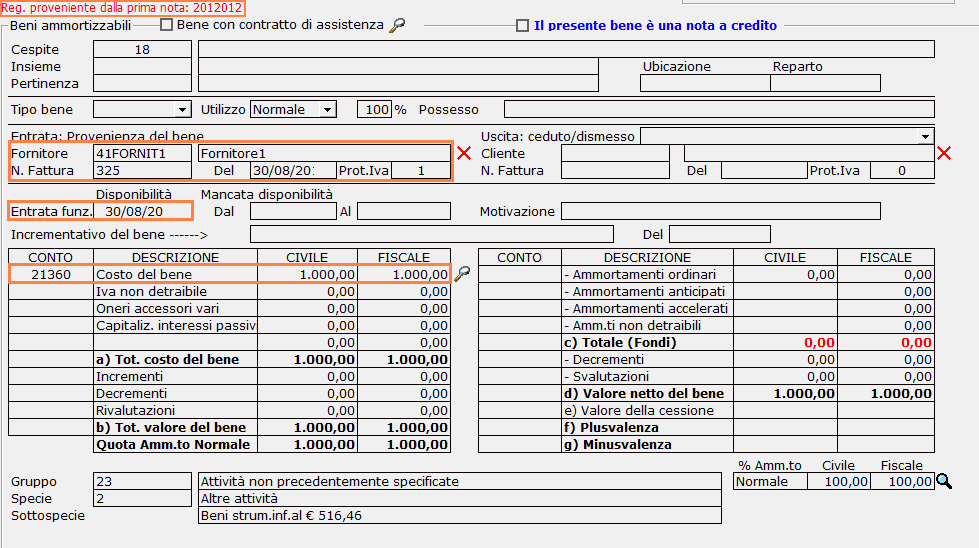The image size is (979, 548).
Task: Clear the Fornitore entry with red X
Action: tap(464, 154)
